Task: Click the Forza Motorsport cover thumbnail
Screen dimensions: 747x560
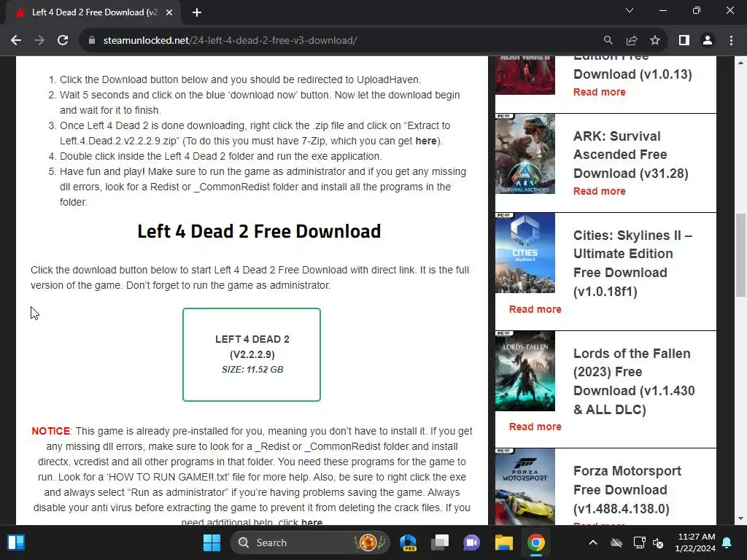Action: (525, 486)
